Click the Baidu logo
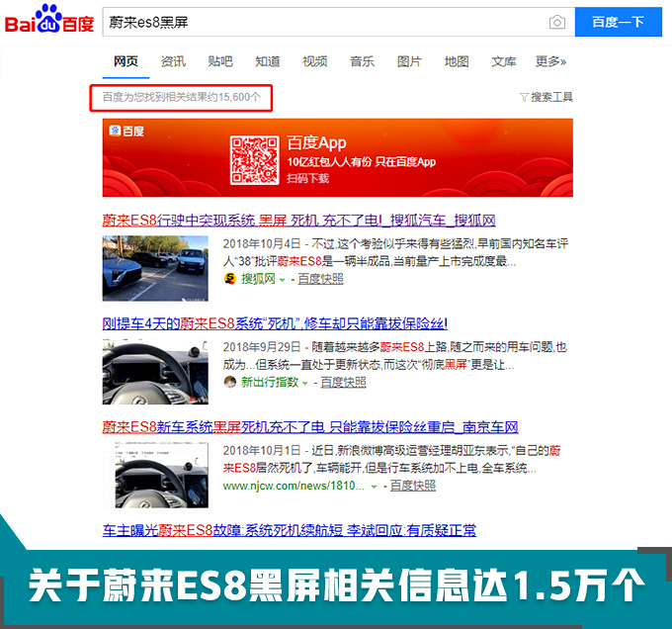 click(x=49, y=19)
